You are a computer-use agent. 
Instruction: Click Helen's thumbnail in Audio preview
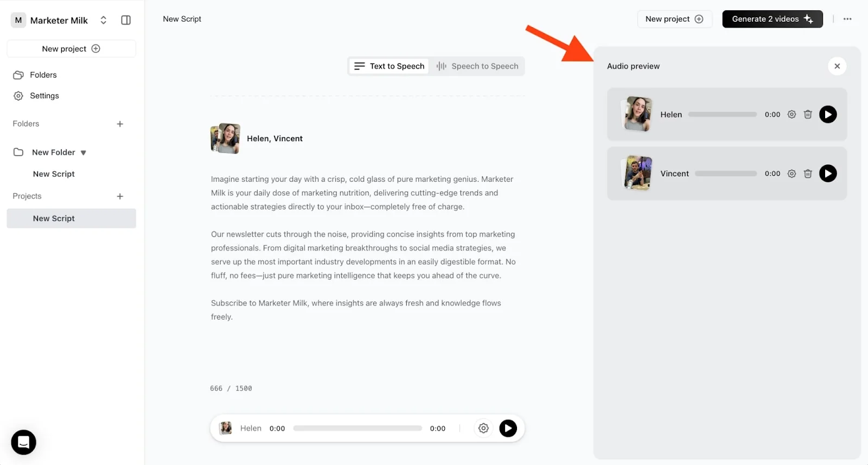[637, 114]
